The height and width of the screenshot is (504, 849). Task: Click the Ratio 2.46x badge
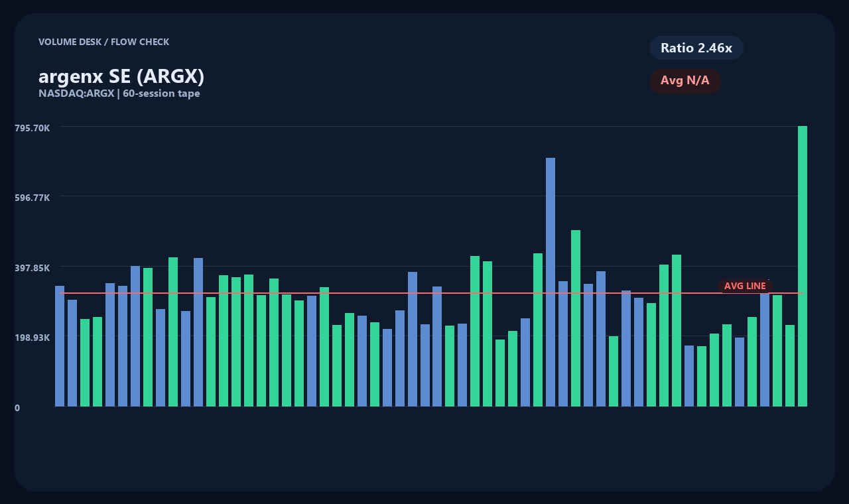(696, 48)
